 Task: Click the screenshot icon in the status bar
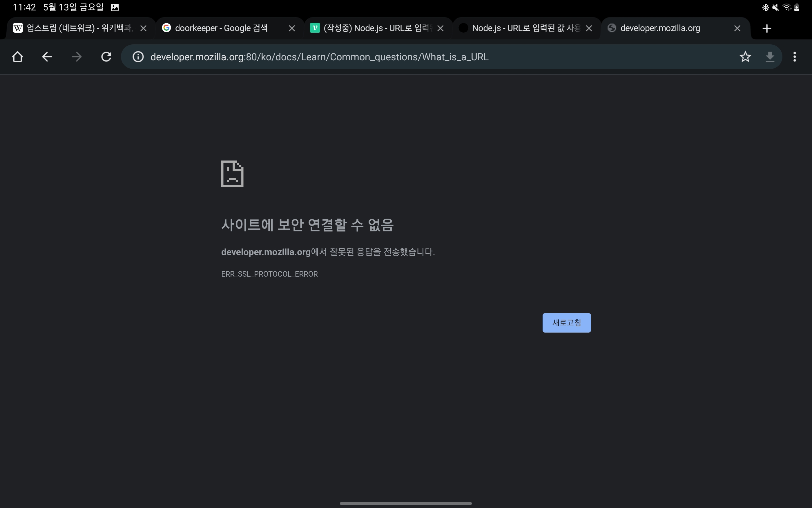(x=115, y=7)
